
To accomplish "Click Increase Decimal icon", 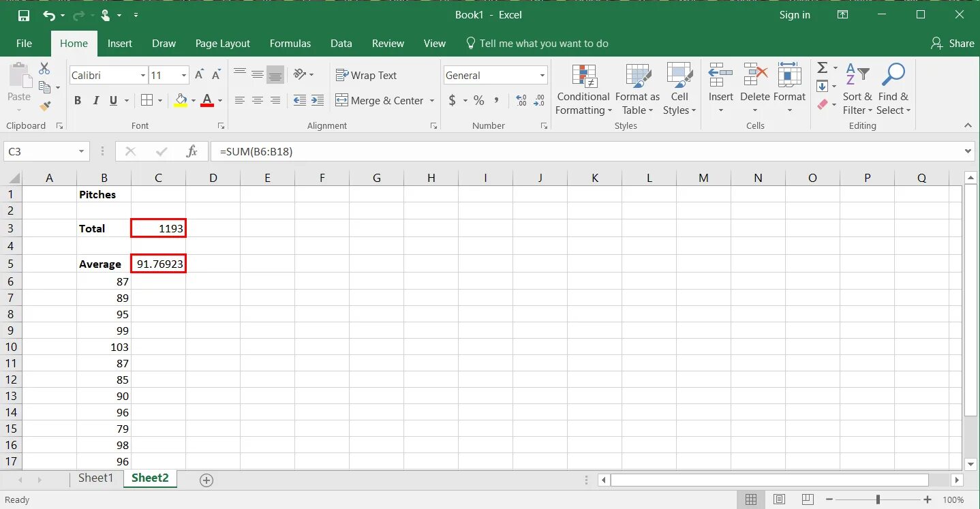I will point(521,100).
